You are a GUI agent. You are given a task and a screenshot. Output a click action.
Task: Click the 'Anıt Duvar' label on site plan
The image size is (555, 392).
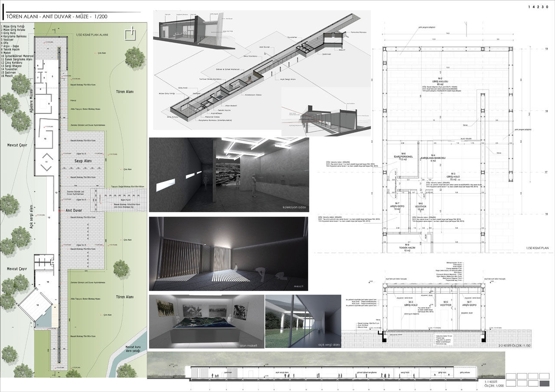pos(74,210)
